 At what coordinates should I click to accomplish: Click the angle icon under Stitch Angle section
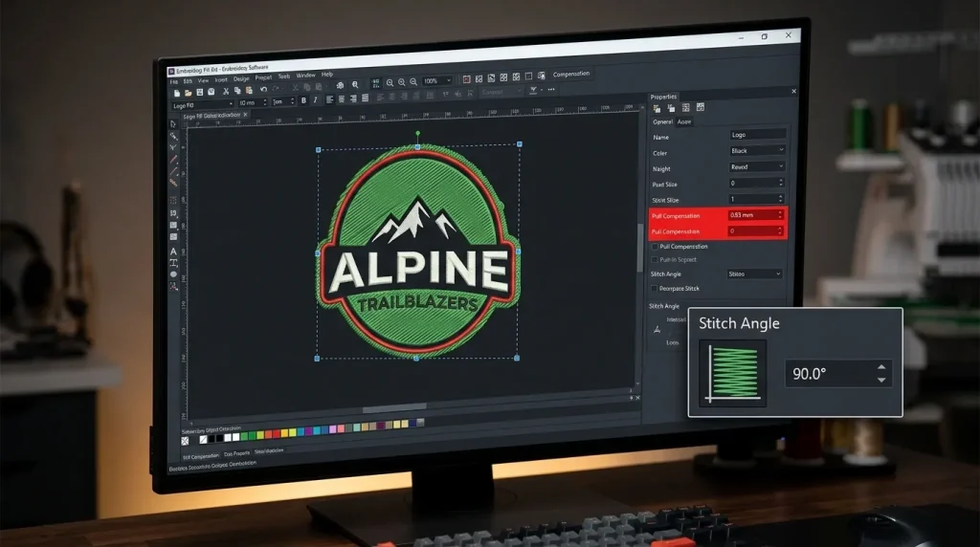(x=657, y=329)
